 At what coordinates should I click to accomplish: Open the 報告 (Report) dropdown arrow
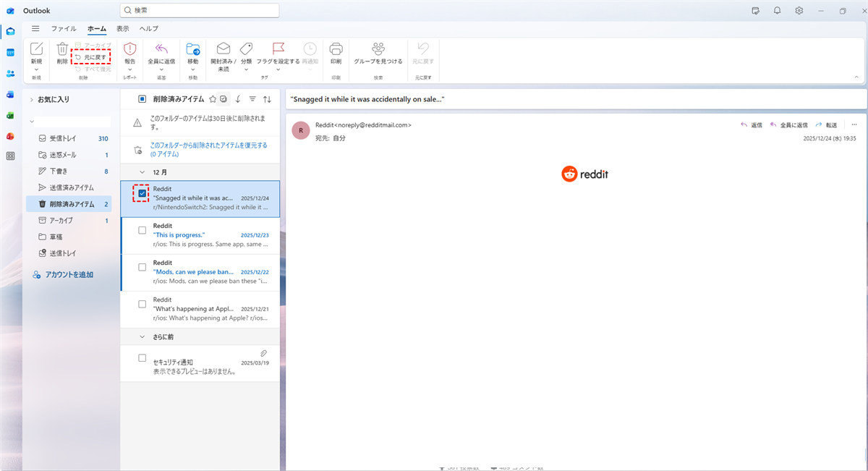(x=130, y=69)
